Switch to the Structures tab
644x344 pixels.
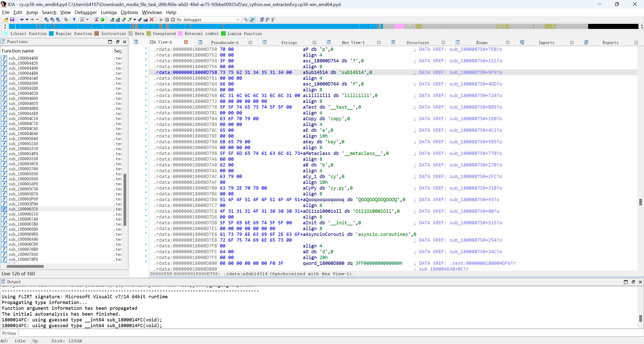point(418,42)
